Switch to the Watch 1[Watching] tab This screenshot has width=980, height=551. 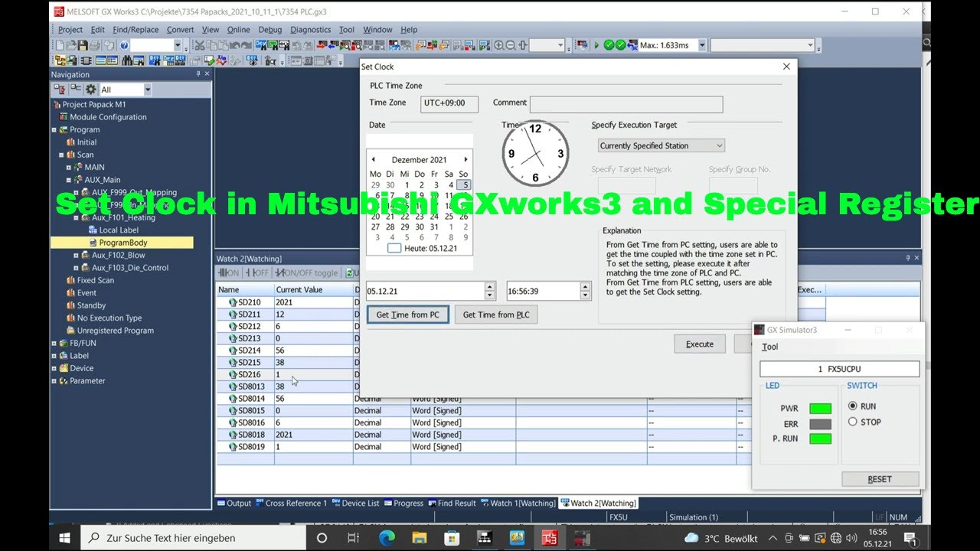click(x=517, y=503)
